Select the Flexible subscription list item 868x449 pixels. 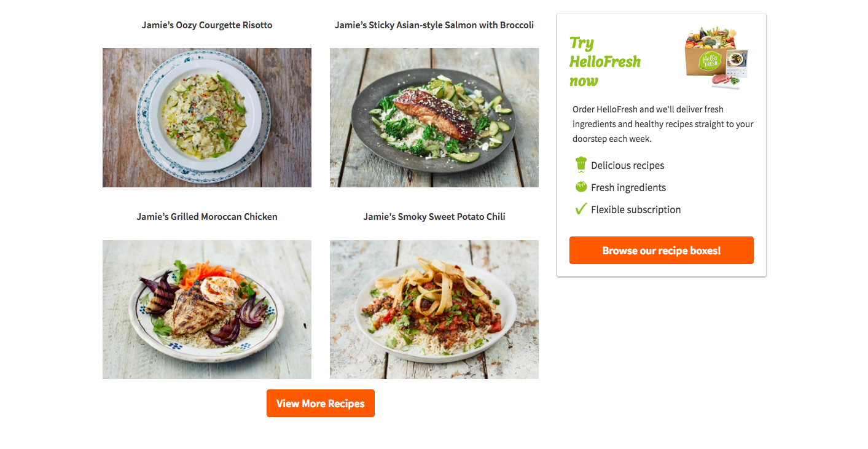coord(636,209)
